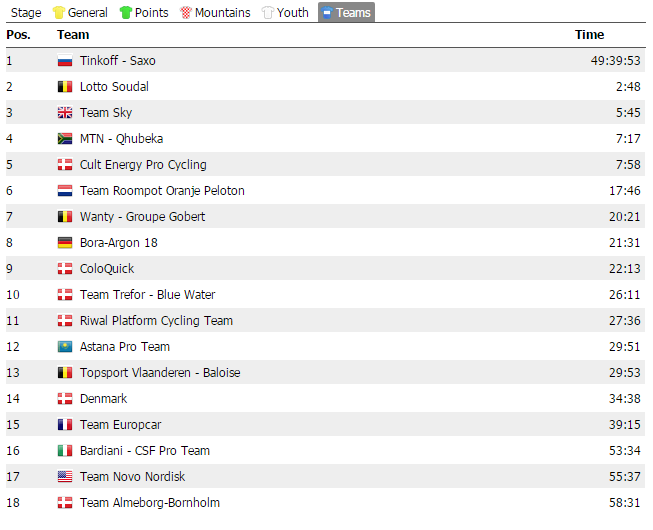Image resolution: width=653 pixels, height=530 pixels.
Task: Select Riwal Platform Cycling Team name
Action: click(x=156, y=321)
